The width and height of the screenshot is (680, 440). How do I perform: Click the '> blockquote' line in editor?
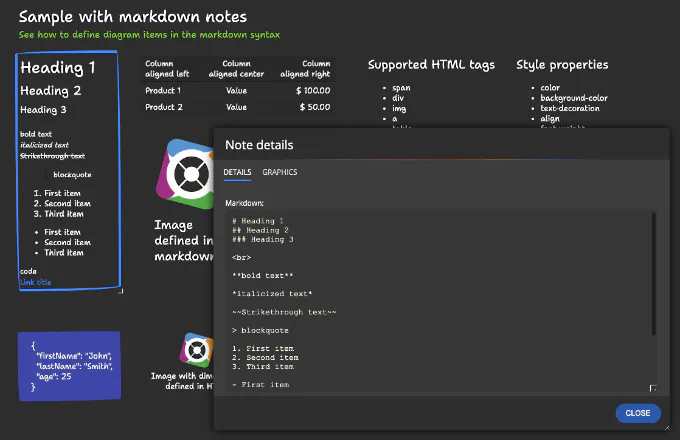point(260,330)
